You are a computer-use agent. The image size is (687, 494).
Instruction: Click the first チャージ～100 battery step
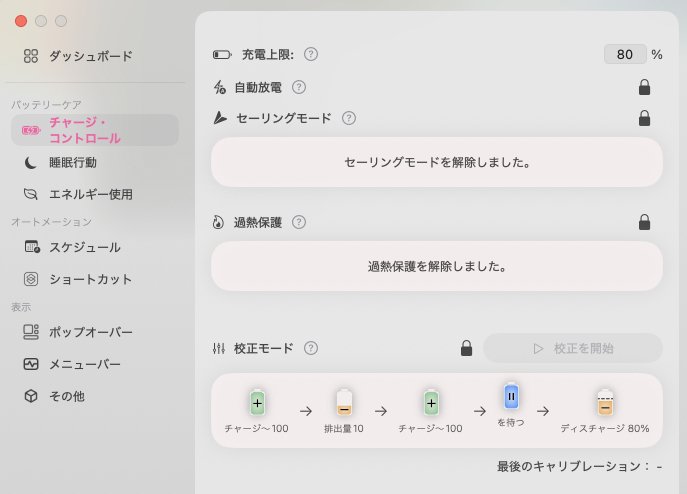[257, 402]
